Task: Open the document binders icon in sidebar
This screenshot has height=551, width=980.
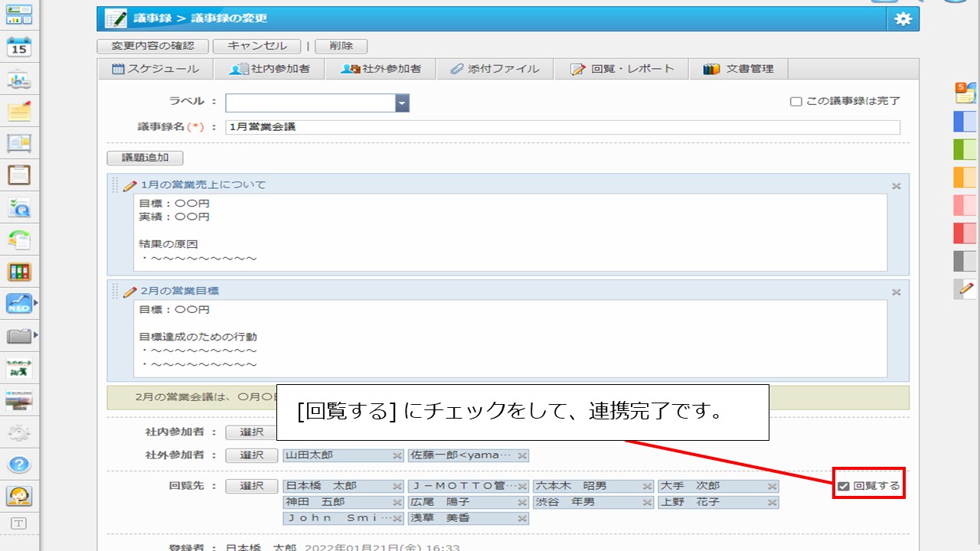Action: [19, 272]
